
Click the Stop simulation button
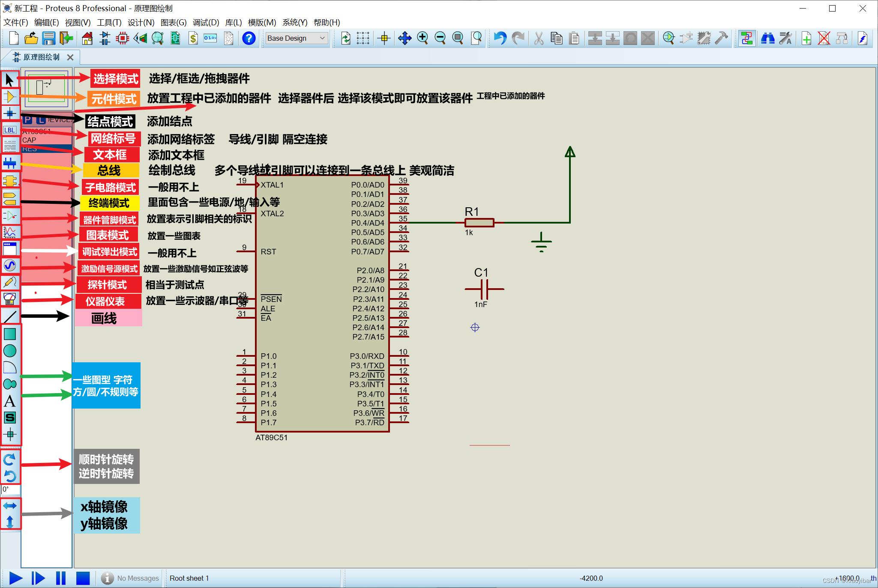83,578
